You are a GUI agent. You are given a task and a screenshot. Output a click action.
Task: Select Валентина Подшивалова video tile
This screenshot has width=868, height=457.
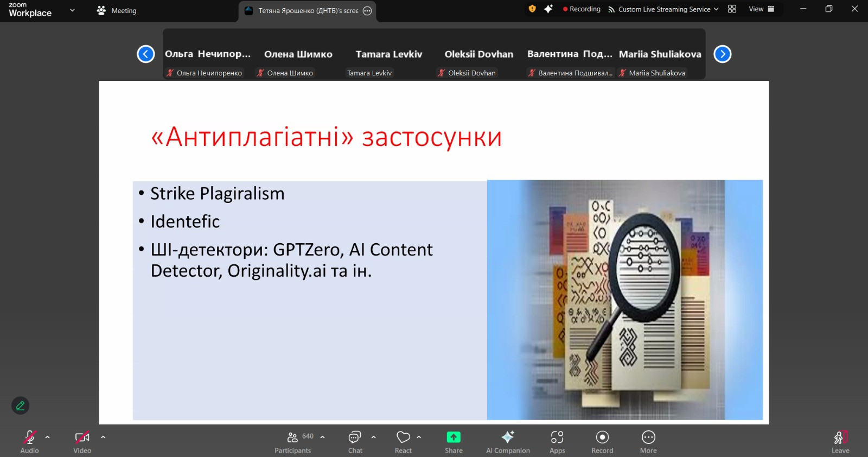570,54
